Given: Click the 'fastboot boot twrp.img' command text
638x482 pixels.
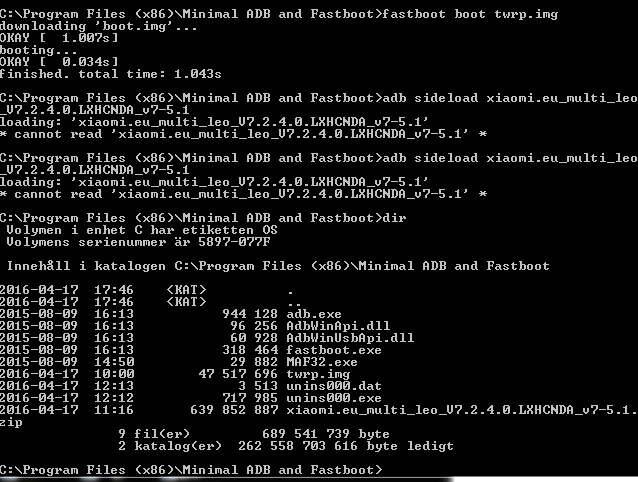Looking at the screenshot, I should pyautogui.click(x=470, y=14).
